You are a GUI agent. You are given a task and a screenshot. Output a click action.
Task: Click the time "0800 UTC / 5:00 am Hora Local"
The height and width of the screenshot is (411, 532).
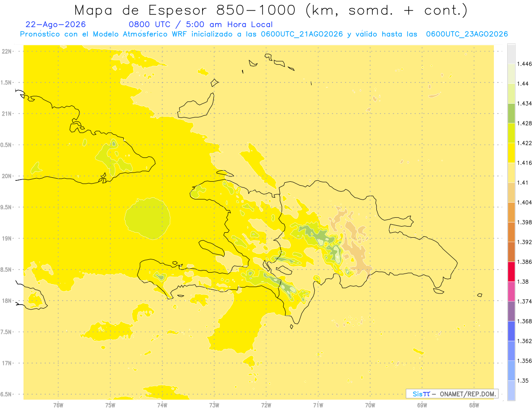click(x=200, y=24)
